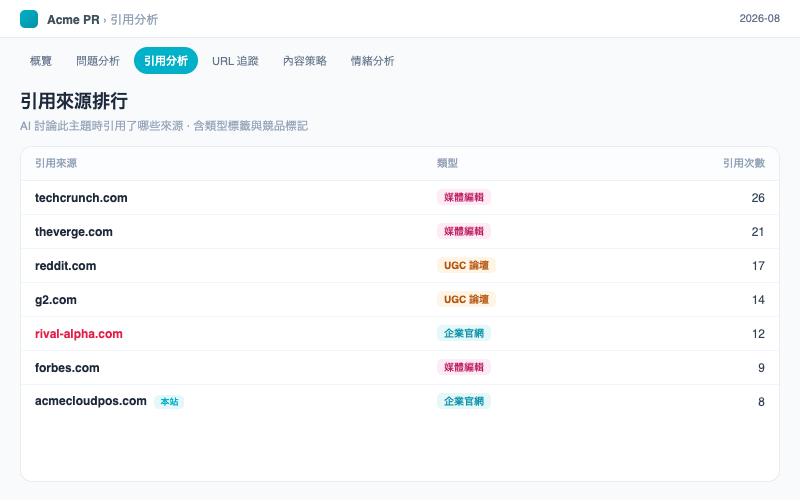This screenshot has height=500, width=800.
Task: Click the UGC 論壇 tag in the g2.com row
Action: click(x=466, y=299)
